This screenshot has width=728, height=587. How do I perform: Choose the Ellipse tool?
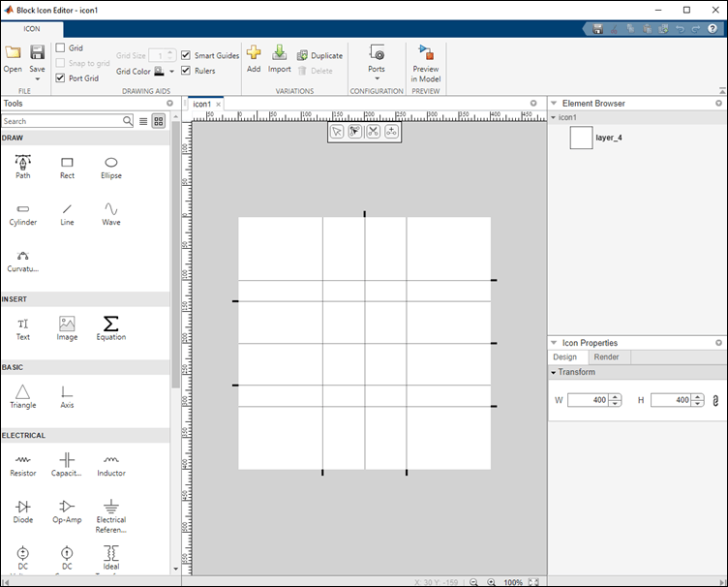click(x=111, y=168)
